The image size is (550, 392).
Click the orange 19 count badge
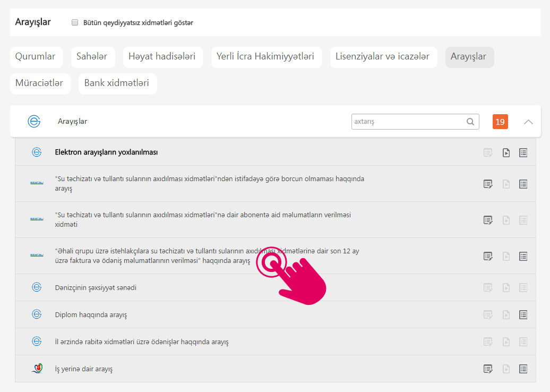tap(500, 122)
